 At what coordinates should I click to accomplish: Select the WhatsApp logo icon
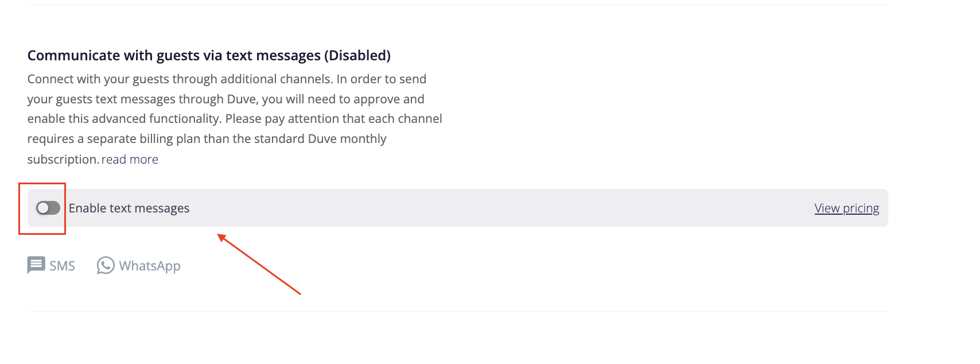pyautogui.click(x=106, y=265)
